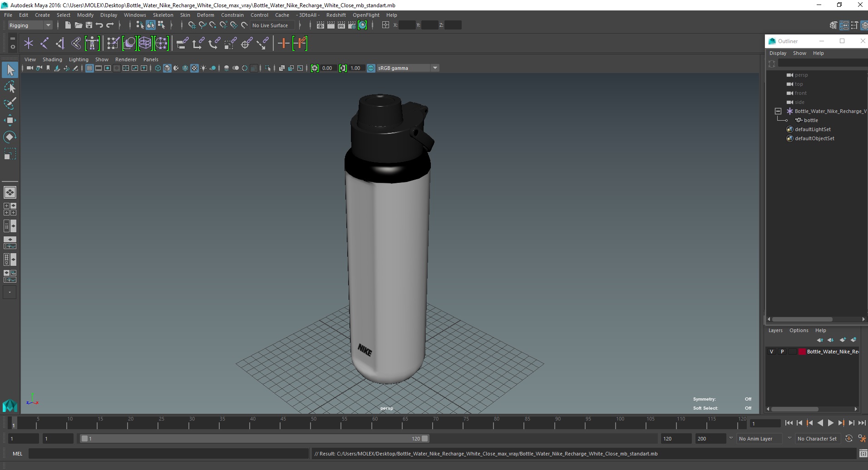This screenshot has height=470, width=868.
Task: Redo the last action
Action: [x=110, y=25]
